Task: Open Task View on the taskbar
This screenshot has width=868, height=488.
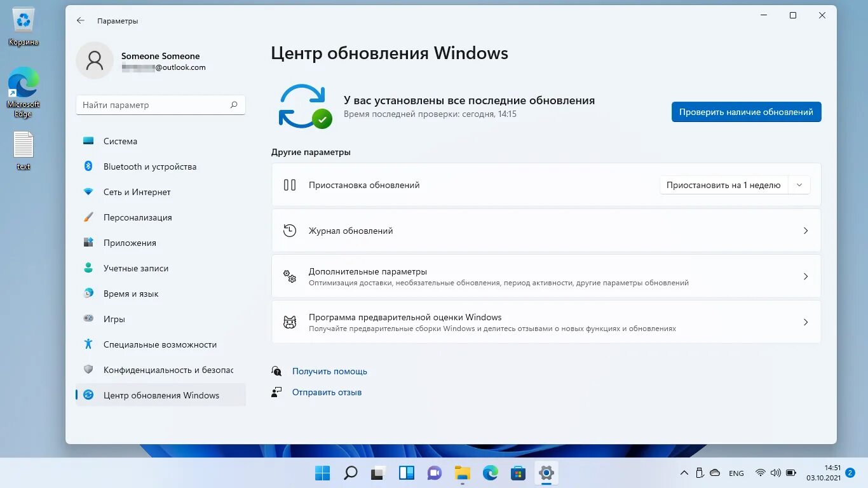Action: [379, 473]
